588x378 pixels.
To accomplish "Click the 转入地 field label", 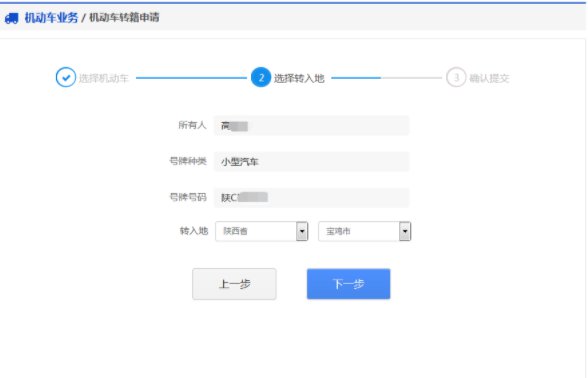I will [x=194, y=231].
